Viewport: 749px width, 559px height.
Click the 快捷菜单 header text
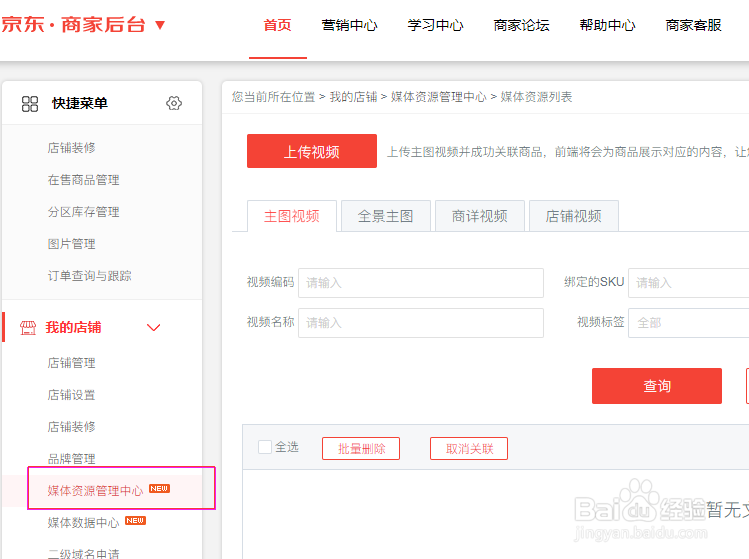click(80, 103)
